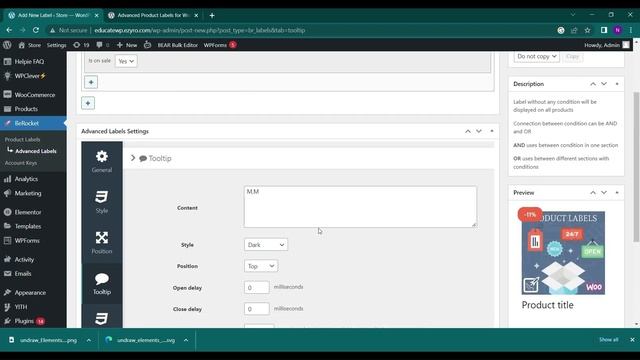Screen dimensions: 640x360
Task: Select Advanced Labels submenu item
Action: click(36, 151)
